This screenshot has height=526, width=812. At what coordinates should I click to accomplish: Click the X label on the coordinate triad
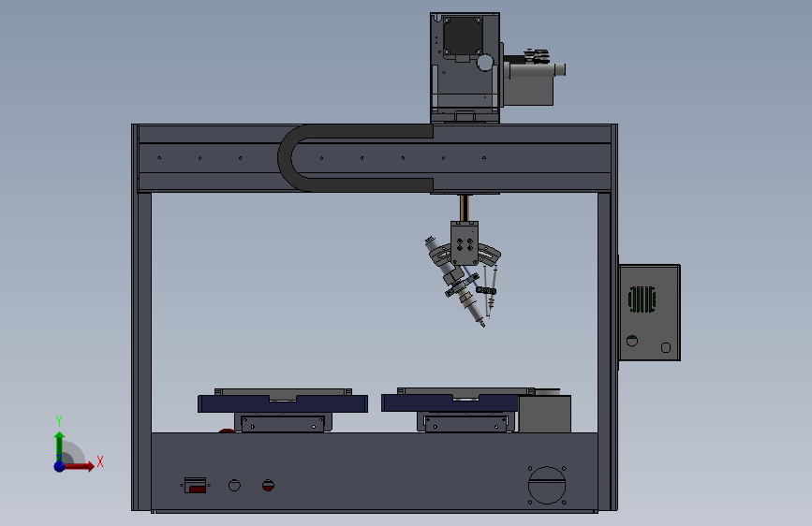coord(100,461)
